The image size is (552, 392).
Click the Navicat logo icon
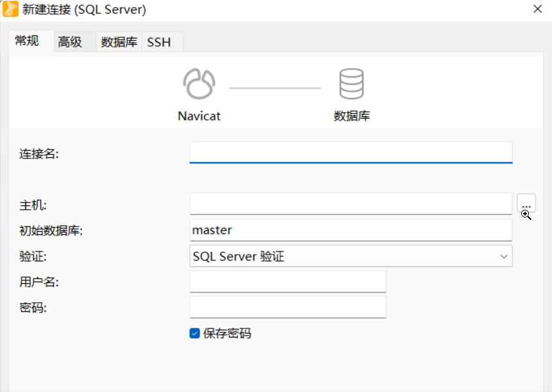pyautogui.click(x=199, y=84)
